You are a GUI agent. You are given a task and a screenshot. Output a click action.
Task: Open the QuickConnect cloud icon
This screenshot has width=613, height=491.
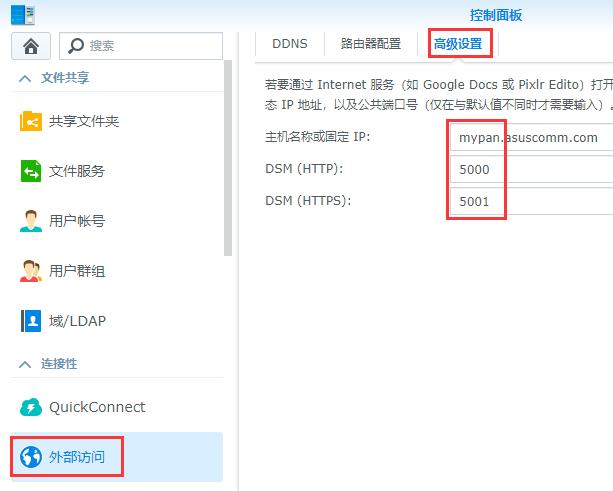(x=31, y=407)
